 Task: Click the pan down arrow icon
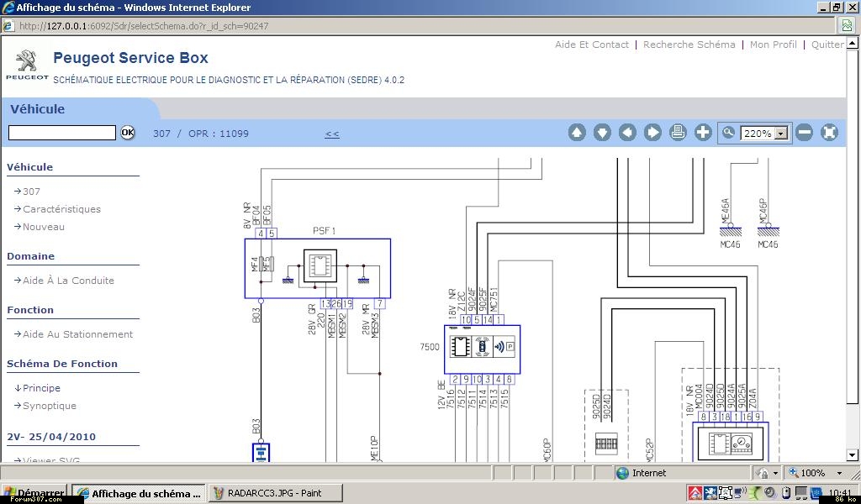602,133
